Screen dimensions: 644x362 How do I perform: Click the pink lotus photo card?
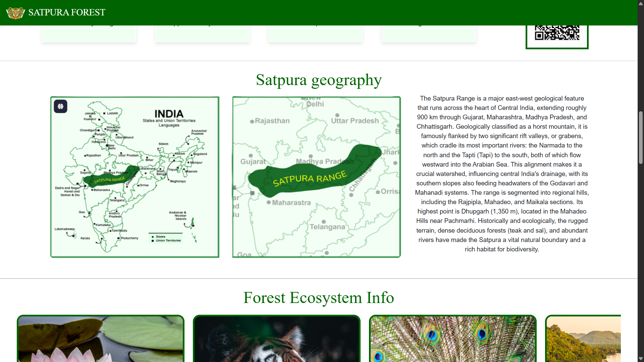coord(101,339)
